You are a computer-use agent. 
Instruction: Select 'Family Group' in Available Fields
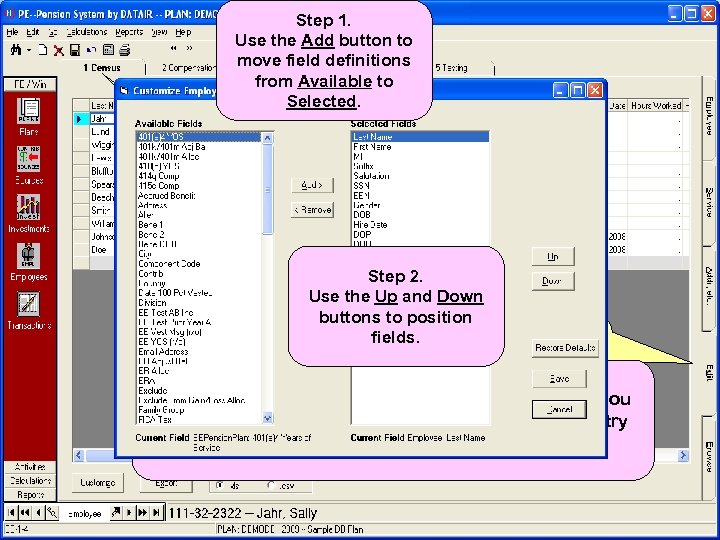(x=199, y=410)
